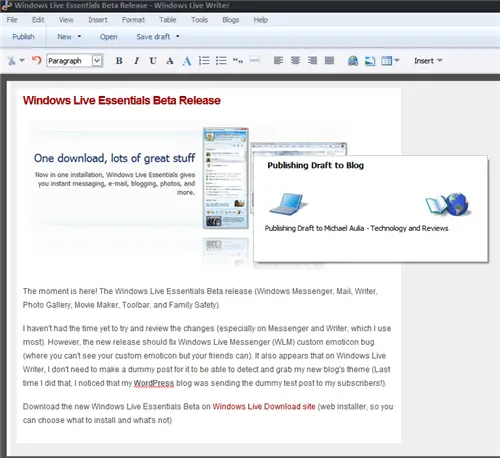Toggle Underline formatting

pyautogui.click(x=153, y=61)
